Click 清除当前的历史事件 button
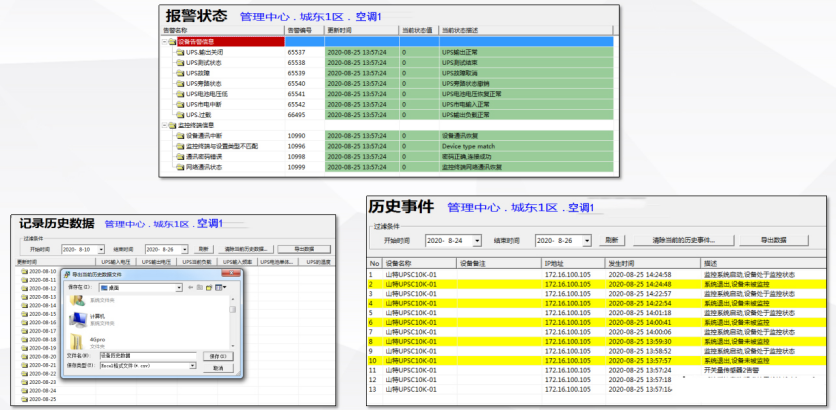The image size is (837, 411). tap(684, 240)
